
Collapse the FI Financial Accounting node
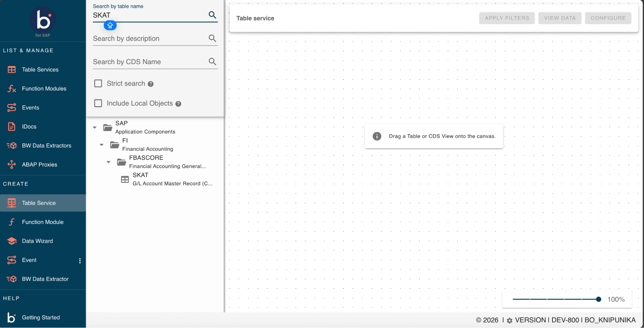pyautogui.click(x=101, y=145)
